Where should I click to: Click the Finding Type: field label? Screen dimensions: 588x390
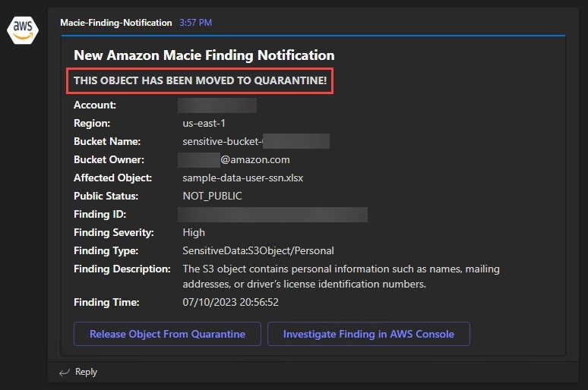[106, 250]
